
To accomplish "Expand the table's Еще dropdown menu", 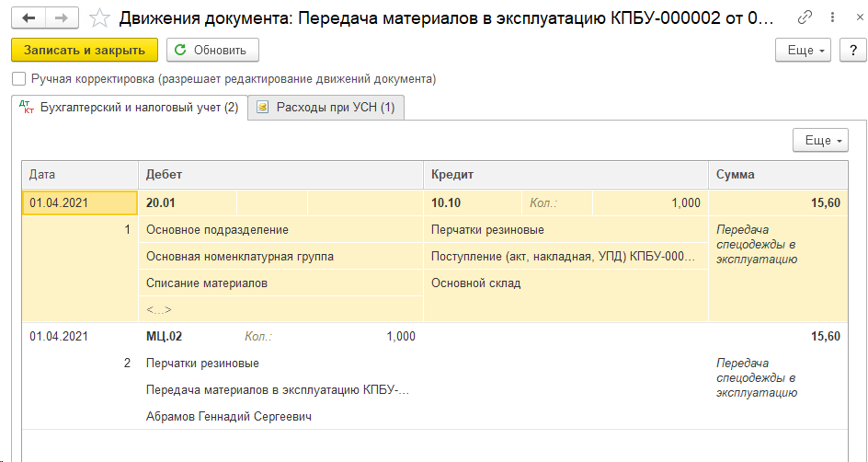I will click(821, 140).
